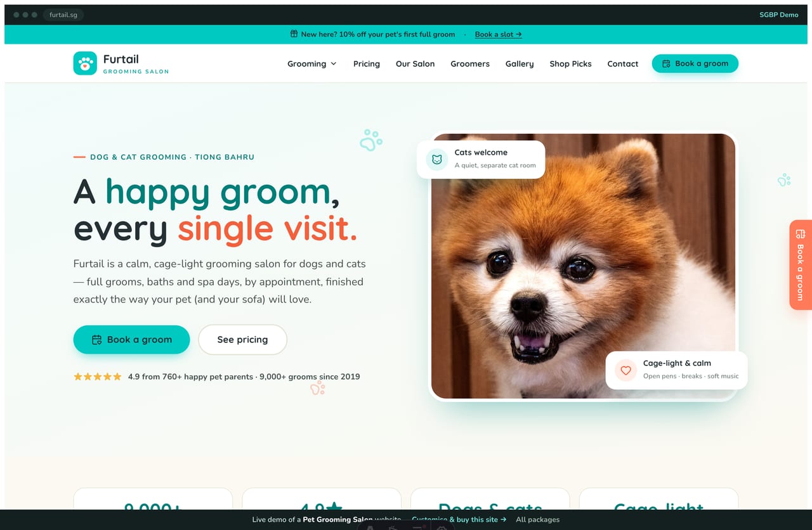Click Customise & buy this site link
This screenshot has height=530, width=812.
tap(459, 520)
